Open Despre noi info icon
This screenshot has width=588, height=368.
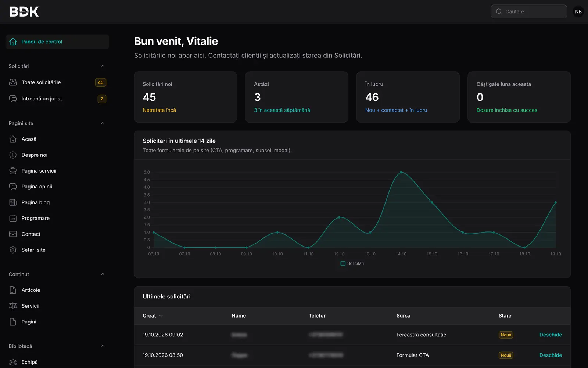tap(13, 155)
